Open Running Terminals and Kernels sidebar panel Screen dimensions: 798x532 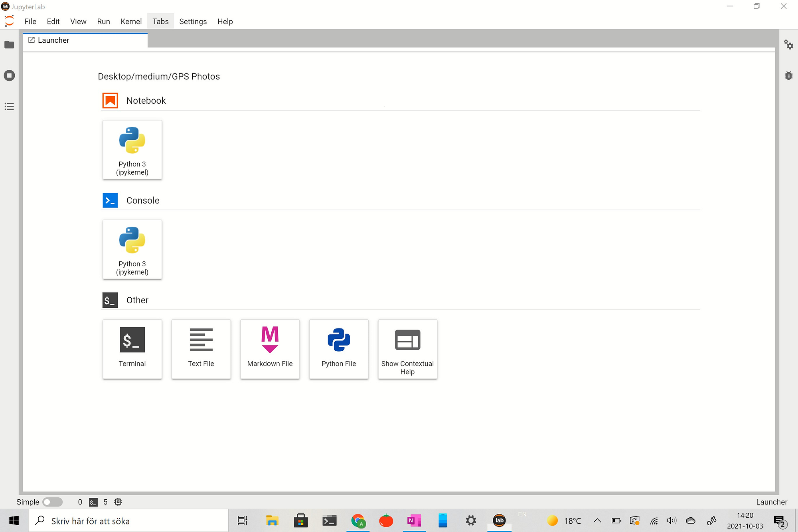point(9,75)
